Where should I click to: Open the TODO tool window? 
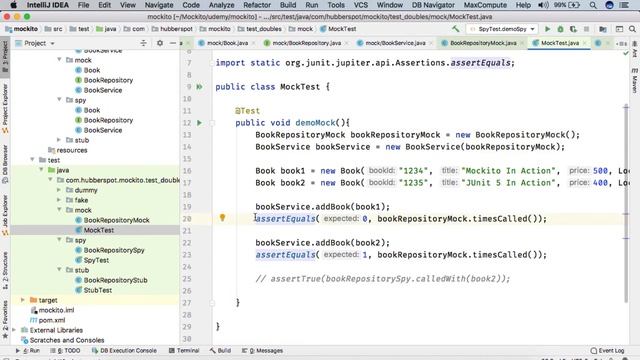(x=65, y=351)
